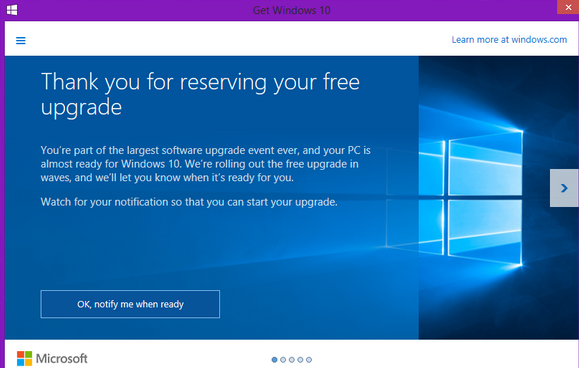
Task: Click the Microsoft logo in footer
Action: pos(52,358)
